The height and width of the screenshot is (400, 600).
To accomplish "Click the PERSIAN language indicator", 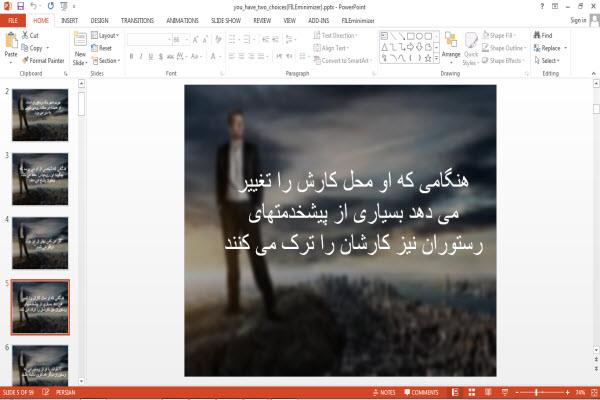I will [x=65, y=392].
